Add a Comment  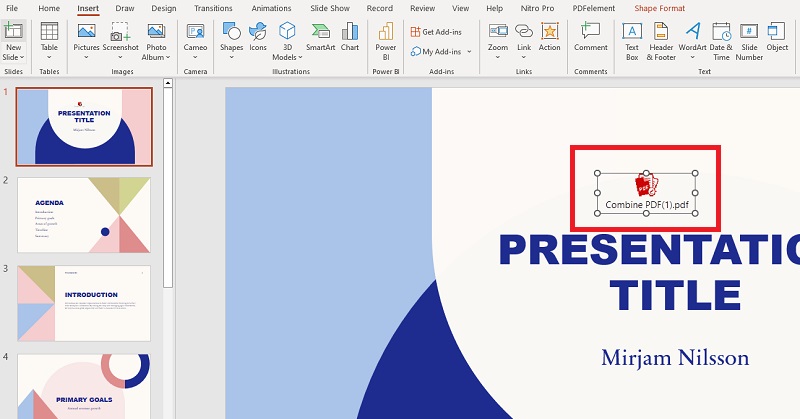click(x=590, y=37)
